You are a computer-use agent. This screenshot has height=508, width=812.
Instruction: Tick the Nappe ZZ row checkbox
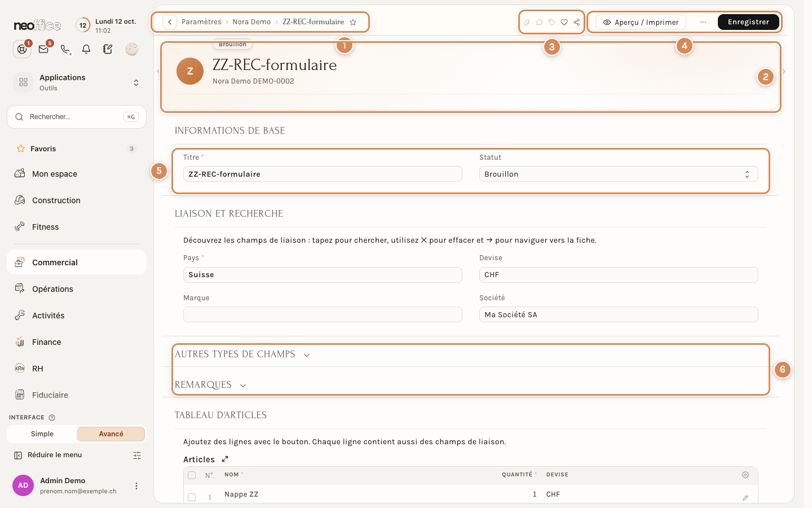(192, 497)
